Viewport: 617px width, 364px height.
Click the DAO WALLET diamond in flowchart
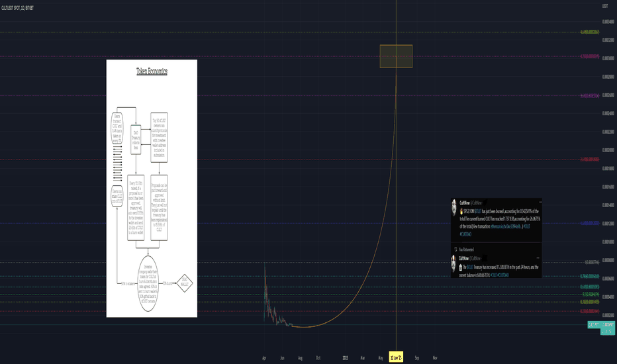tap(185, 283)
